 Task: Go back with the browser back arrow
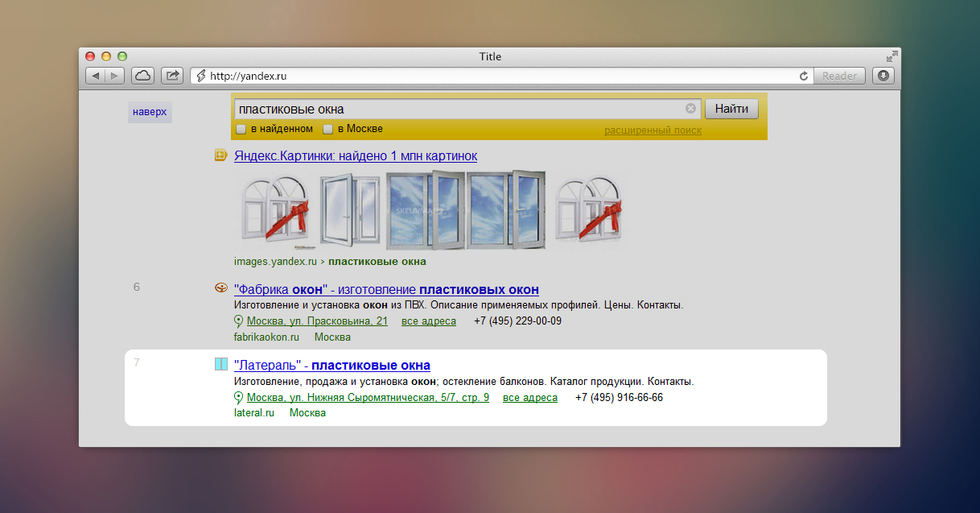[96, 76]
